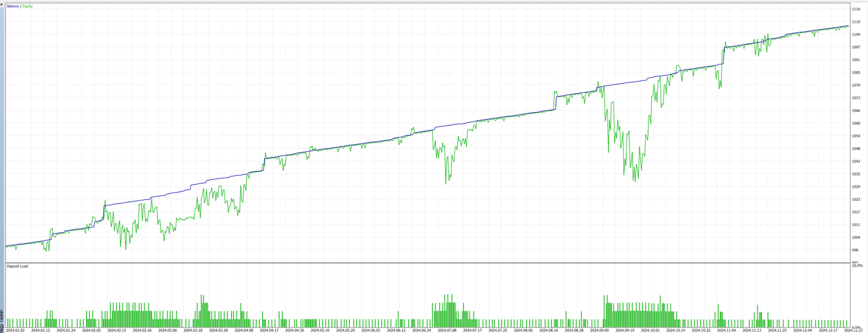
Task: Click the 1048 value on the price axis
Action: coord(856,148)
